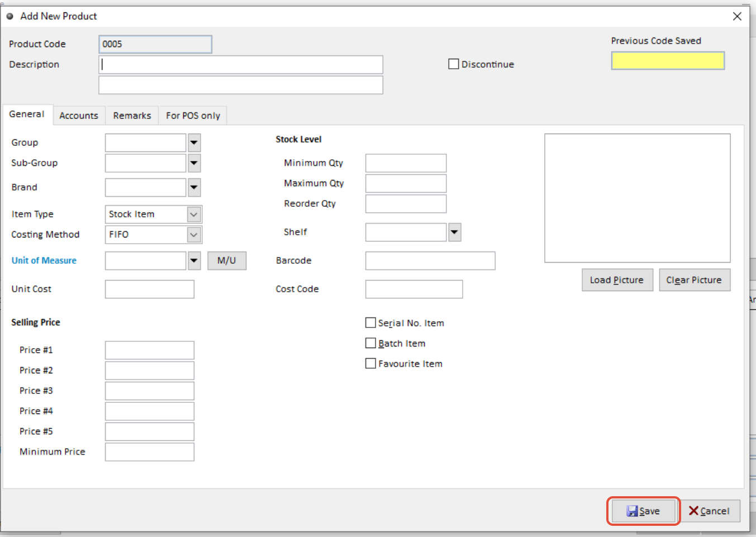
Task: Click the Load Picture button
Action: (x=617, y=280)
